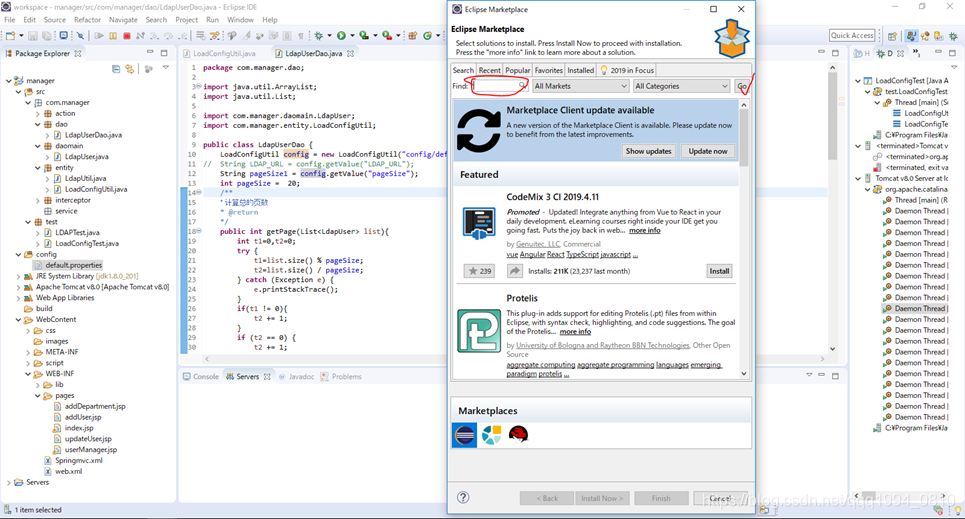Open the External Tools dropdown arrow

click(x=398, y=36)
